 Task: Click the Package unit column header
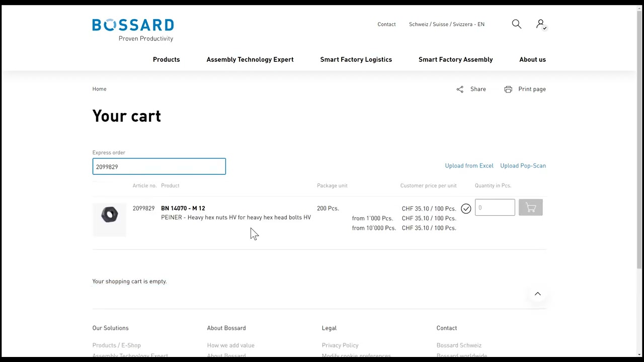[332, 186]
